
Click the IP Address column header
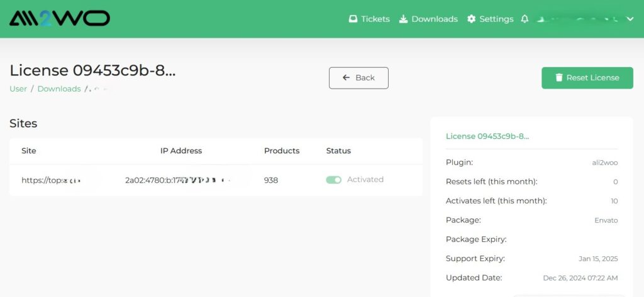pos(181,151)
